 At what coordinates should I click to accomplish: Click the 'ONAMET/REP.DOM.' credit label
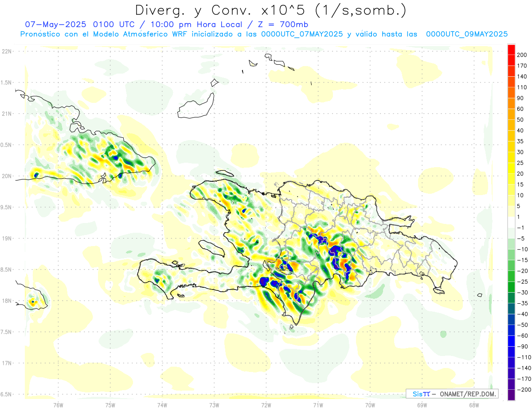[467, 394]
